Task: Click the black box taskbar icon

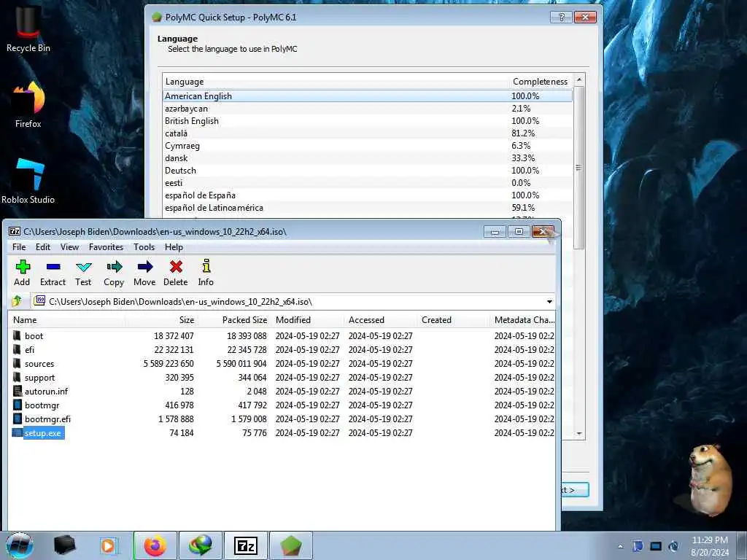Action: (x=65, y=545)
